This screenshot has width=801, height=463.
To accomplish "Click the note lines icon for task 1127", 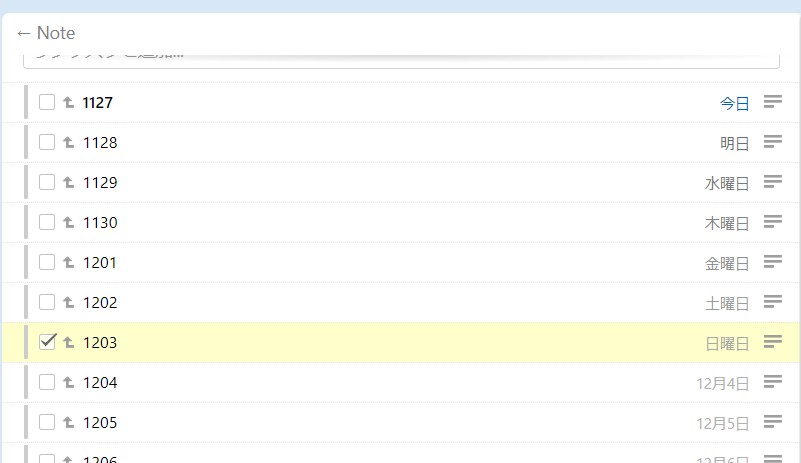I will tap(772, 102).
